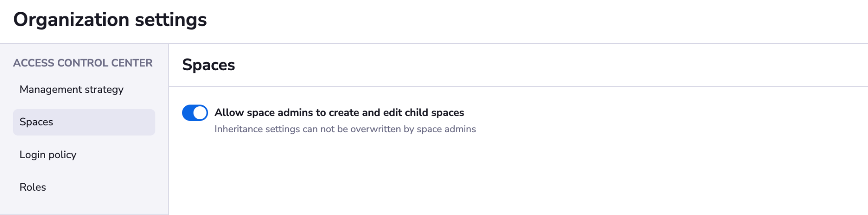The width and height of the screenshot is (868, 215).
Task: Click the inheritance settings description text
Action: coord(345,129)
